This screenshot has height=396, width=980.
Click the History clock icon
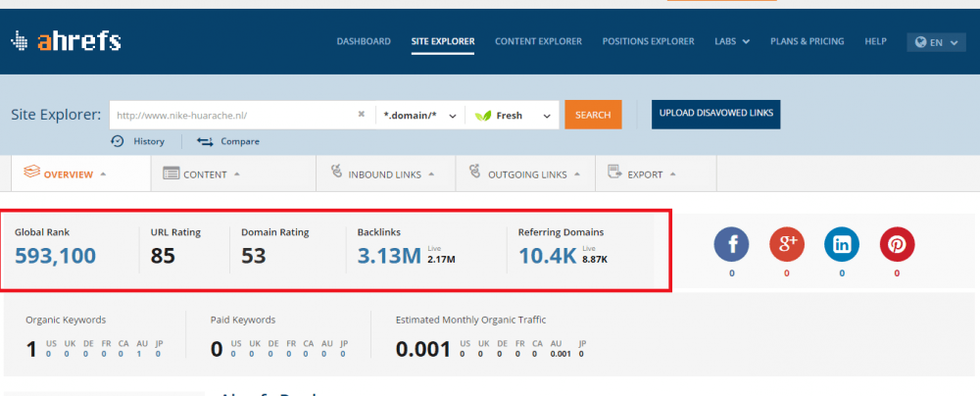118,141
